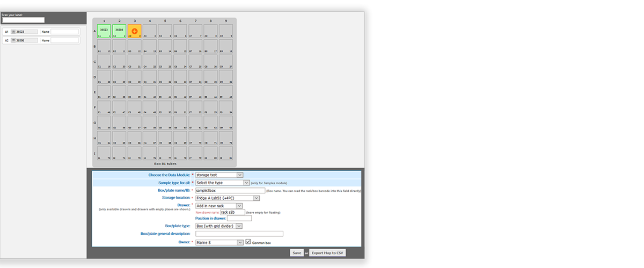
Task: Click the New drawer name field
Action: (x=232, y=212)
